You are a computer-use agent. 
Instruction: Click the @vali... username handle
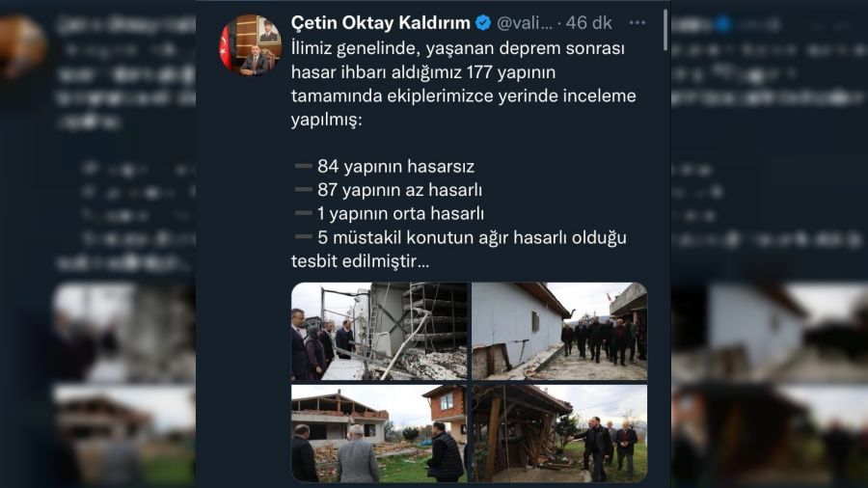tap(525, 23)
